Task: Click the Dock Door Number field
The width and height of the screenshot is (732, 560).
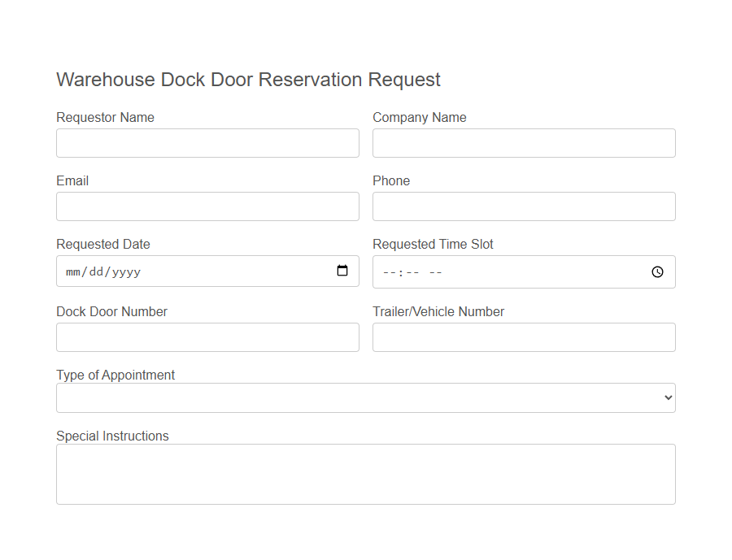Action: coord(207,336)
